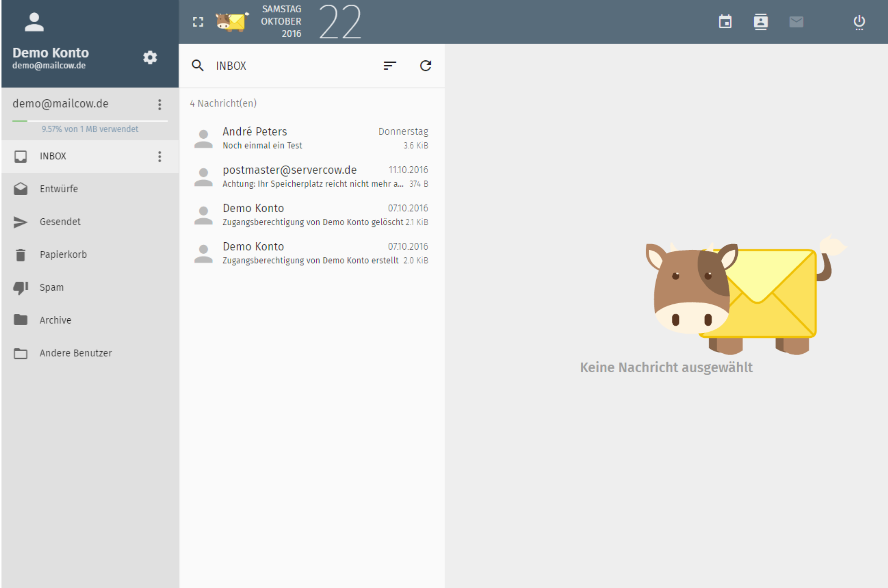Switch to the Gesendet folder
Screen dimensions: 888x588
pos(60,221)
